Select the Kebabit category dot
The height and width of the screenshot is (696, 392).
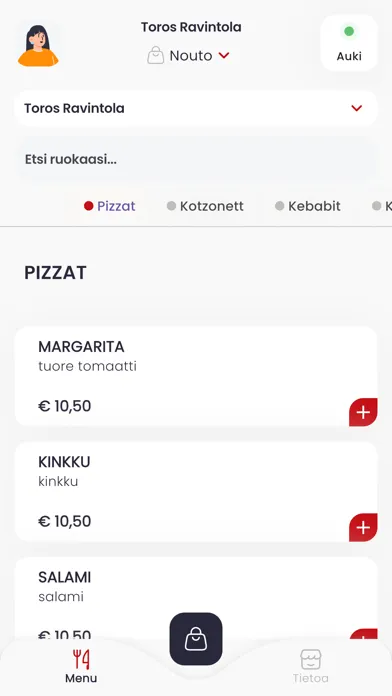coord(279,206)
